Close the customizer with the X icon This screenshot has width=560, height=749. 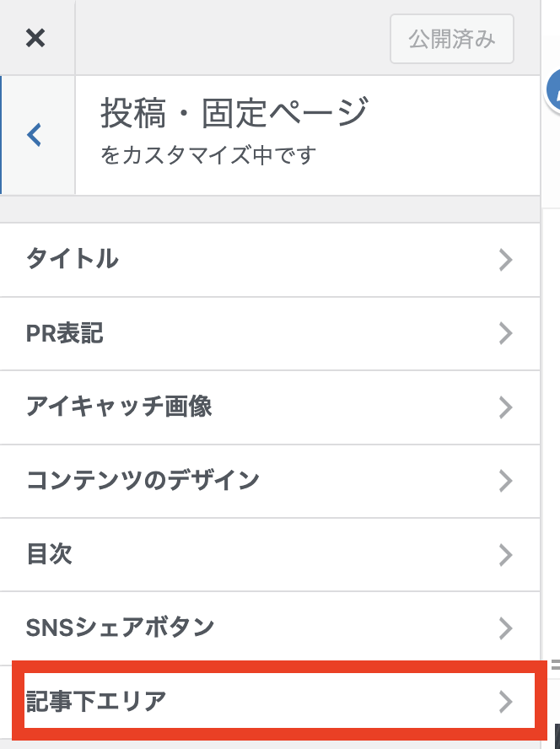point(35,38)
